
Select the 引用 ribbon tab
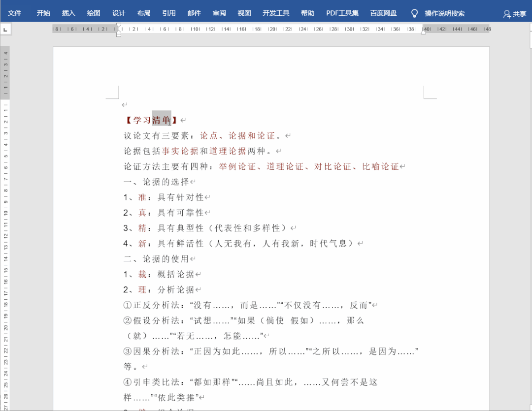pos(169,13)
